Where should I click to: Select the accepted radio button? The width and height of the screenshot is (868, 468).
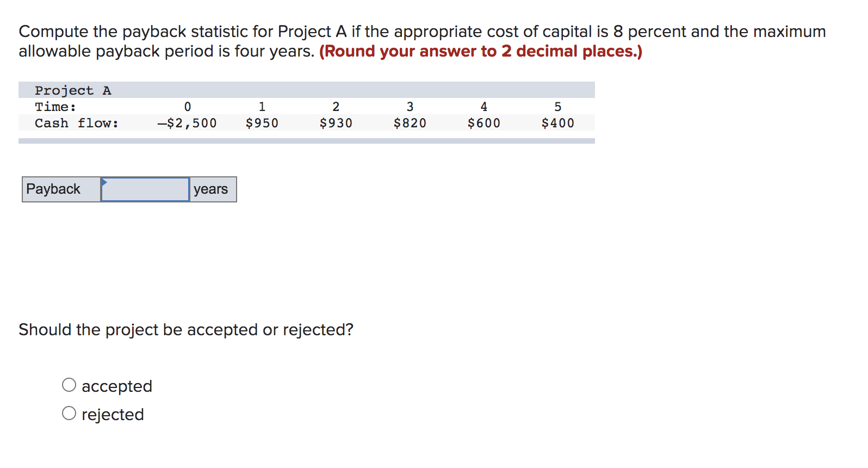pyautogui.click(x=69, y=384)
